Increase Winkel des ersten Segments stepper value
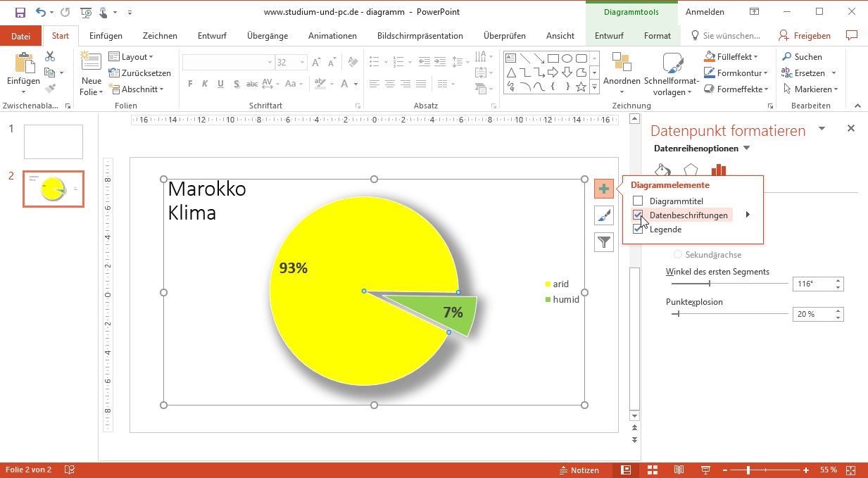Screen dimensions: 868x478 pyautogui.click(x=838, y=281)
